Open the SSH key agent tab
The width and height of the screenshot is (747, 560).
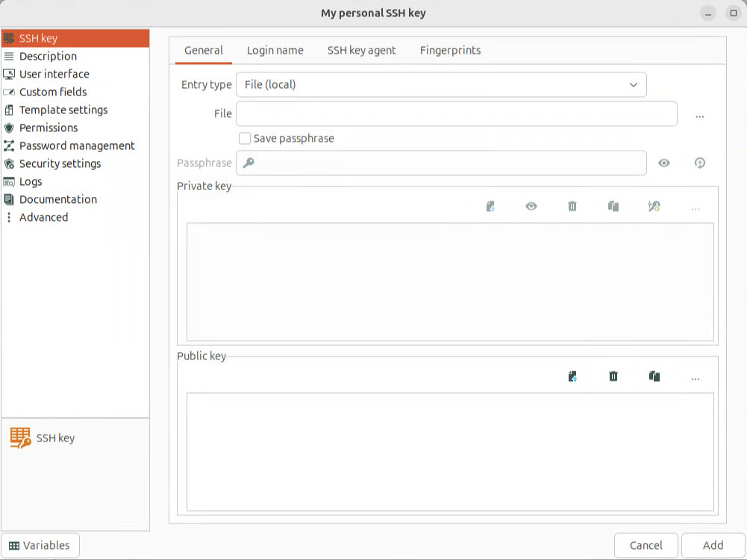[361, 51]
